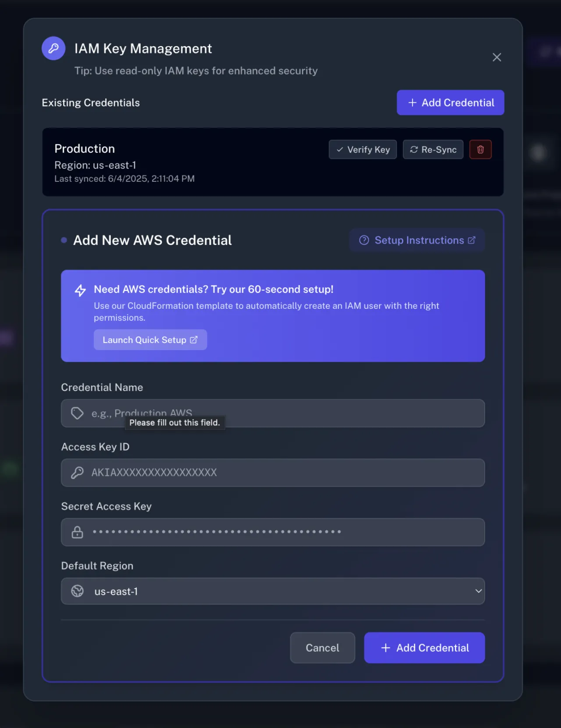The width and height of the screenshot is (561, 728).
Task: Click the globe icon in Default Region field
Action: point(78,591)
